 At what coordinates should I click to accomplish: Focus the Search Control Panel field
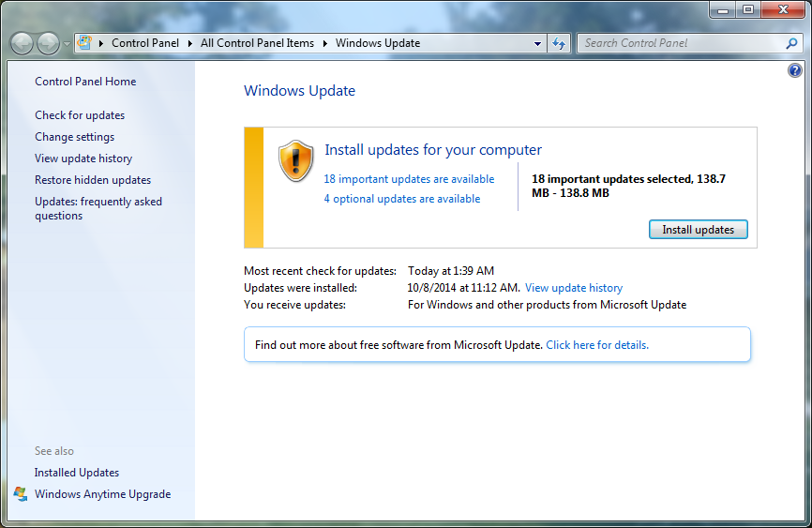pyautogui.click(x=680, y=43)
